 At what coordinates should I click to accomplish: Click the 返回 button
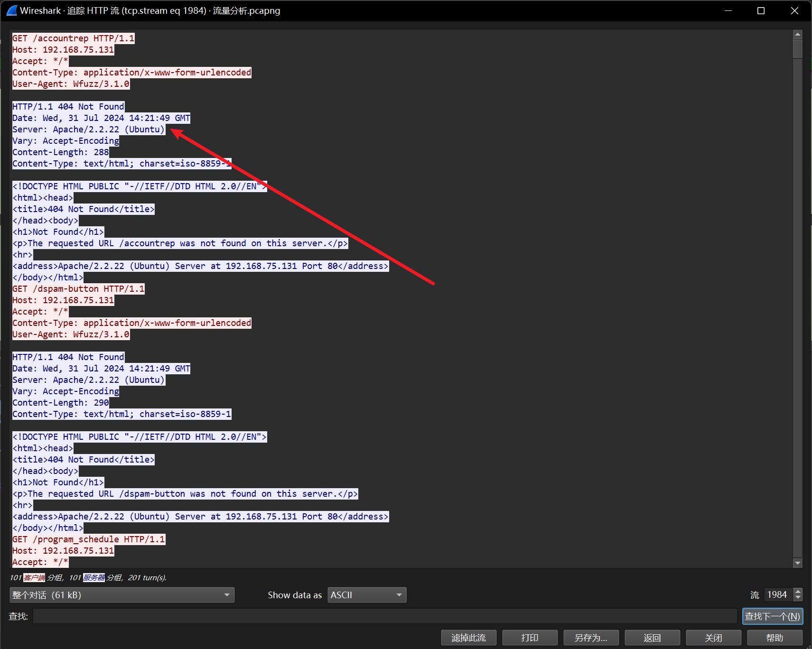pyautogui.click(x=652, y=638)
